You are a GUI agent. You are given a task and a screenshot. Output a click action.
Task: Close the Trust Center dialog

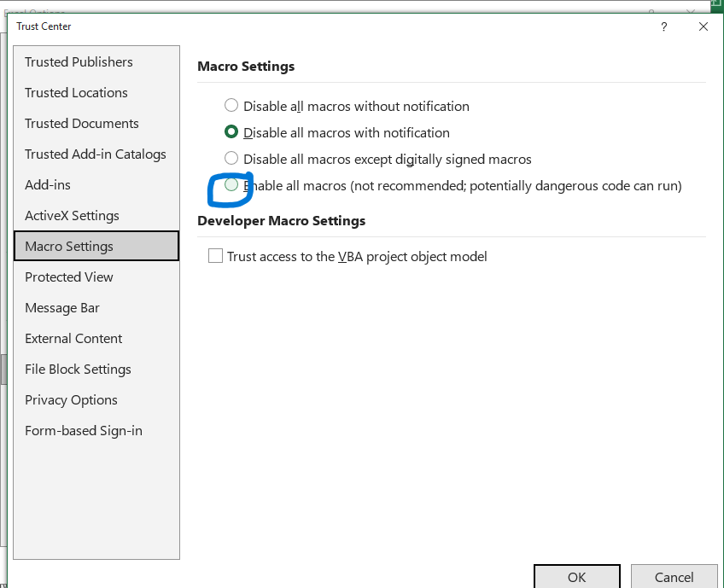coord(703,26)
